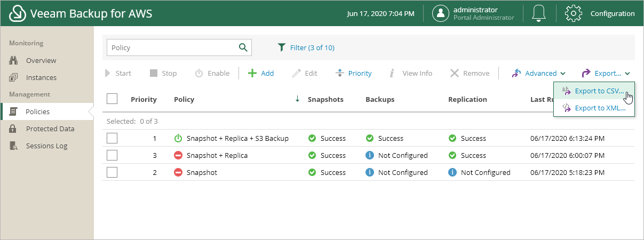Click the Veeam logo icon
Viewport: 644px width, 240px height.
(x=18, y=13)
